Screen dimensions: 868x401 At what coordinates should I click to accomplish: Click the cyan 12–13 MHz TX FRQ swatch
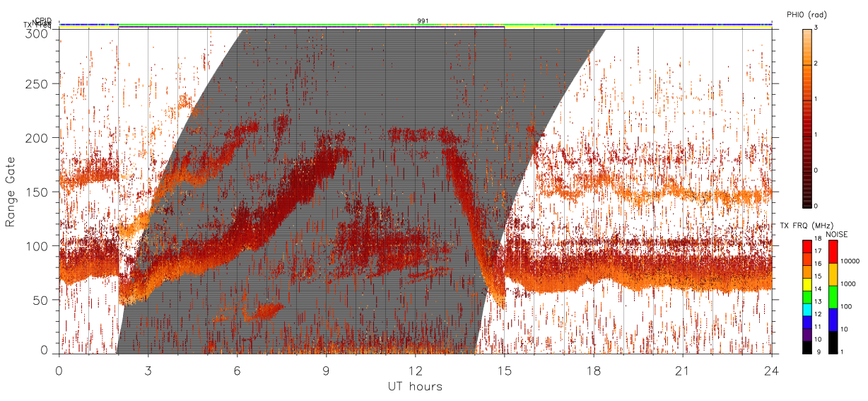click(x=807, y=309)
